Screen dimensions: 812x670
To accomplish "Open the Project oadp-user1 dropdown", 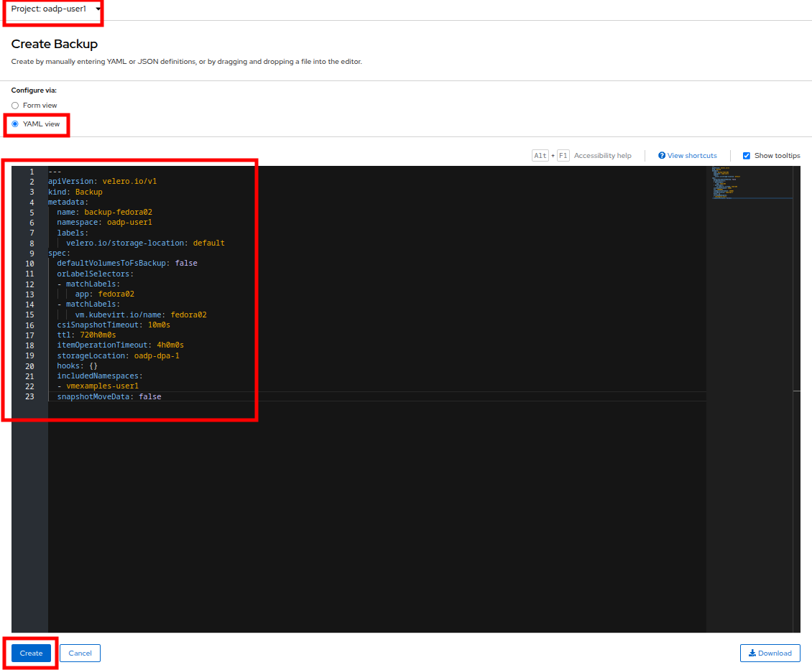I will click(x=55, y=9).
